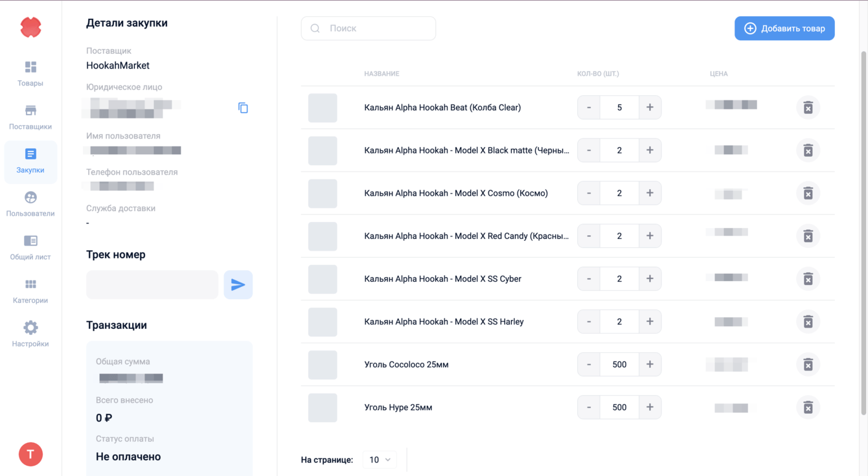Viewport: 868px width, 476px height.
Task: Focus the Поиск search field
Action: (x=376, y=28)
